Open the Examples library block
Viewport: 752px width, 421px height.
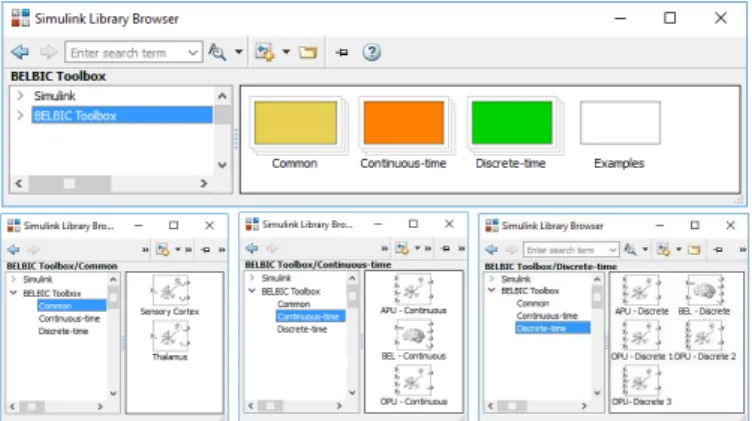(620, 123)
